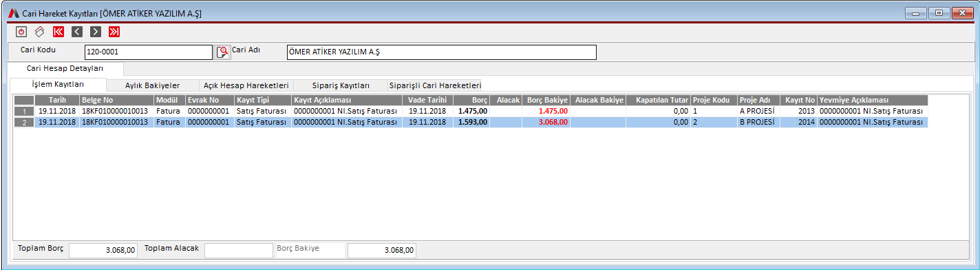Click Satış Faturası Kayıt Tipi in row 2
Screen dimensions: 980x270
262,122
